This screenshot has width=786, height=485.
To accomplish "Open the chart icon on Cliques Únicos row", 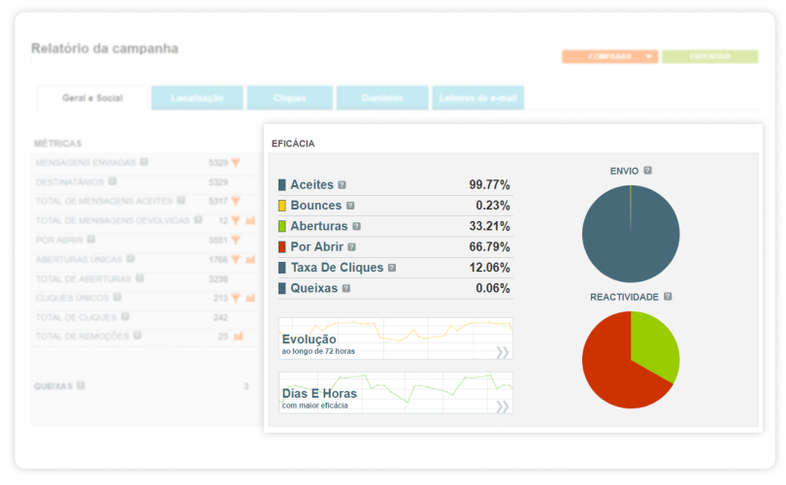I will click(251, 298).
